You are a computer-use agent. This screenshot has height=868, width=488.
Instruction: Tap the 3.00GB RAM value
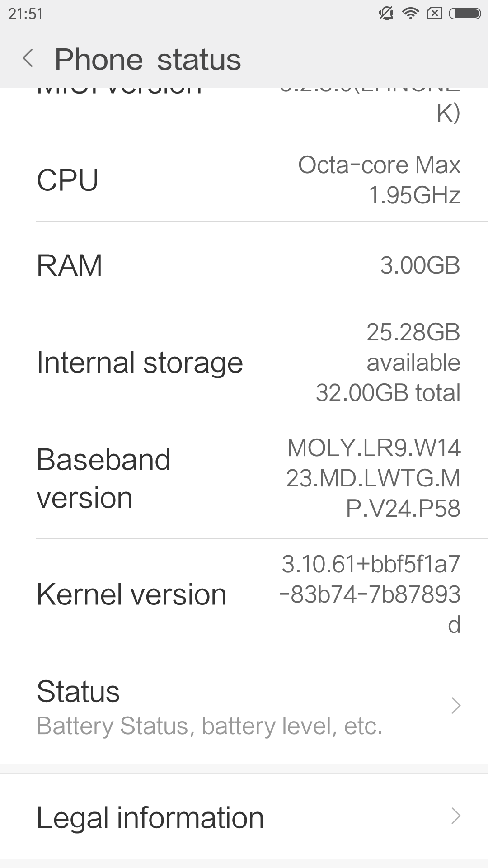pyautogui.click(x=420, y=265)
